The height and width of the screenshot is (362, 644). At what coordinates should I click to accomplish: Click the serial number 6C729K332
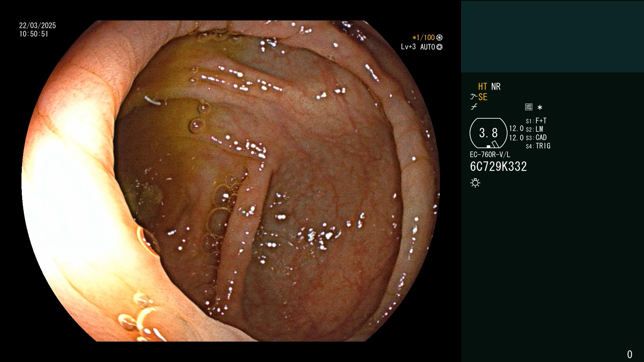click(x=498, y=167)
